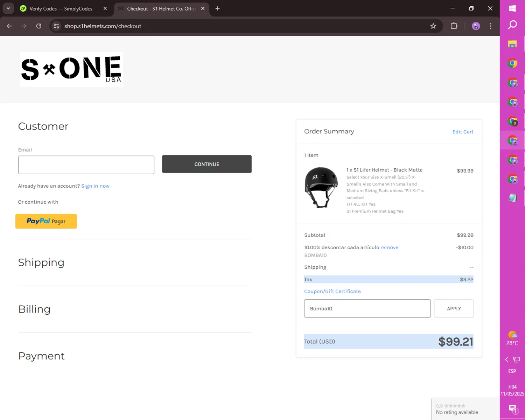Follow the Sign in now link
This screenshot has height=420, width=525.
[95, 186]
